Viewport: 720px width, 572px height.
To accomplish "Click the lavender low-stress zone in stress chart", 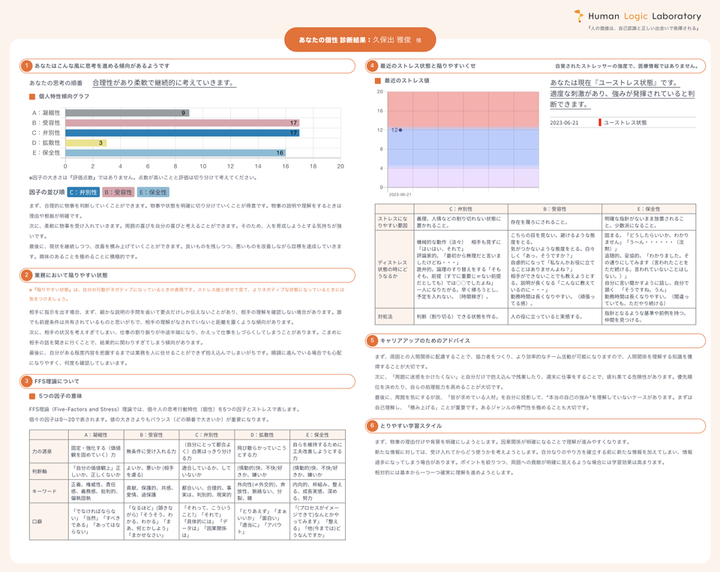I will pos(463,178).
